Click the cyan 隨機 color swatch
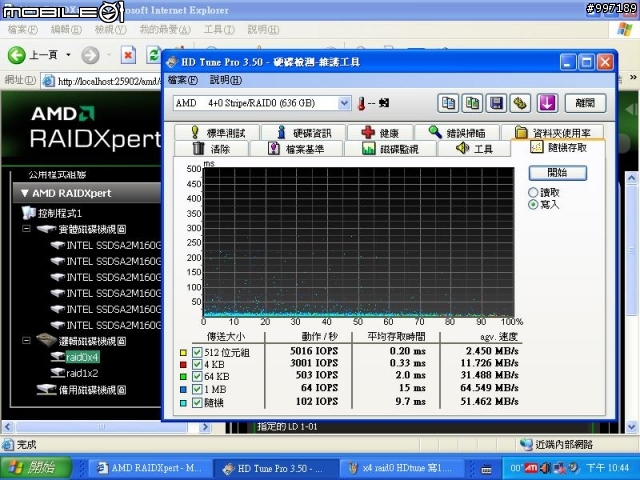This screenshot has width=640, height=480. click(183, 403)
